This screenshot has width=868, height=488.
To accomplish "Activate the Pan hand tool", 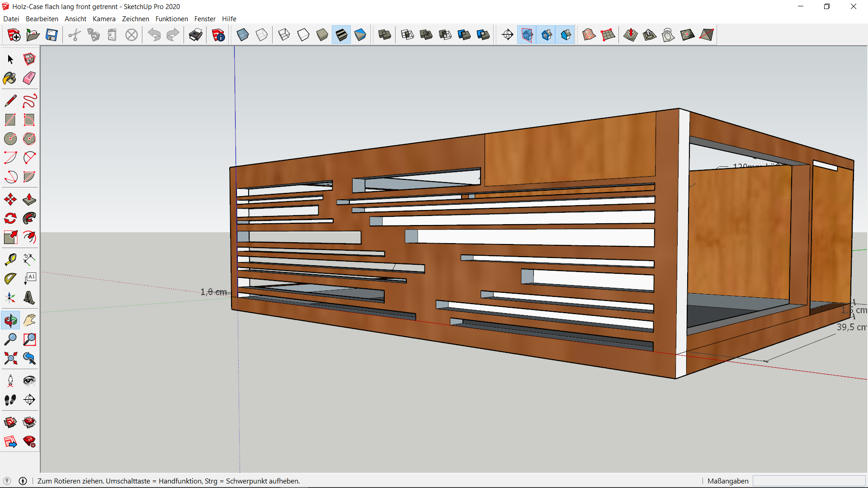I will pos(29,320).
